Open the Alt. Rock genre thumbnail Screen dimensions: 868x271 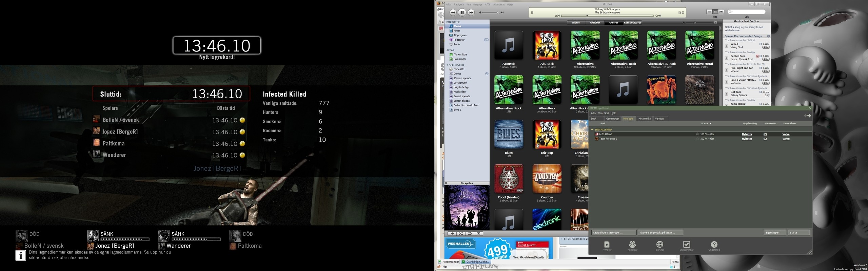pyautogui.click(x=547, y=45)
